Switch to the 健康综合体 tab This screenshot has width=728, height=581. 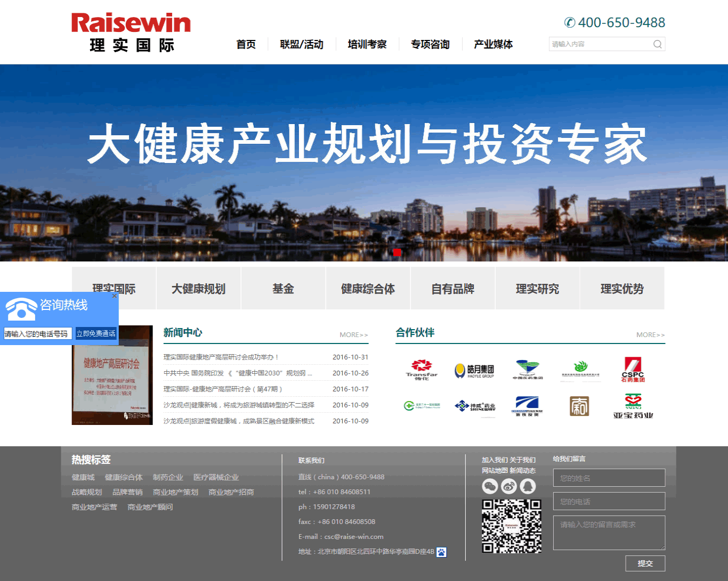[368, 288]
